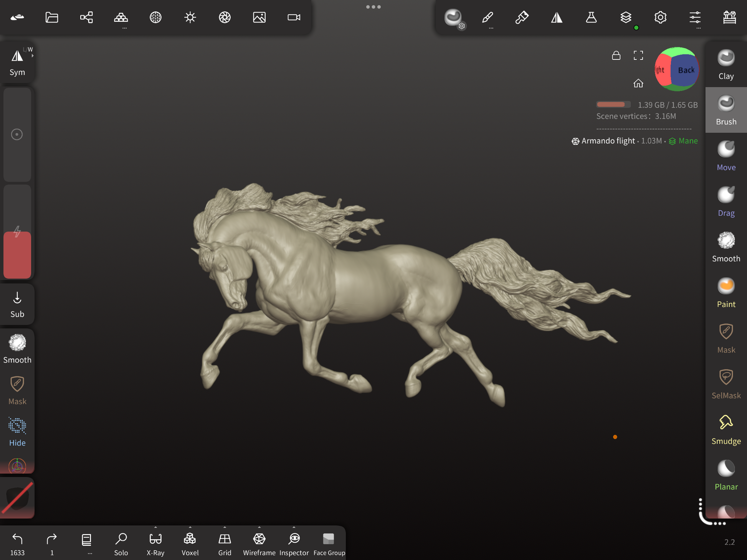Select the Smudge tool
This screenshot has width=747, height=560.
coord(726,429)
